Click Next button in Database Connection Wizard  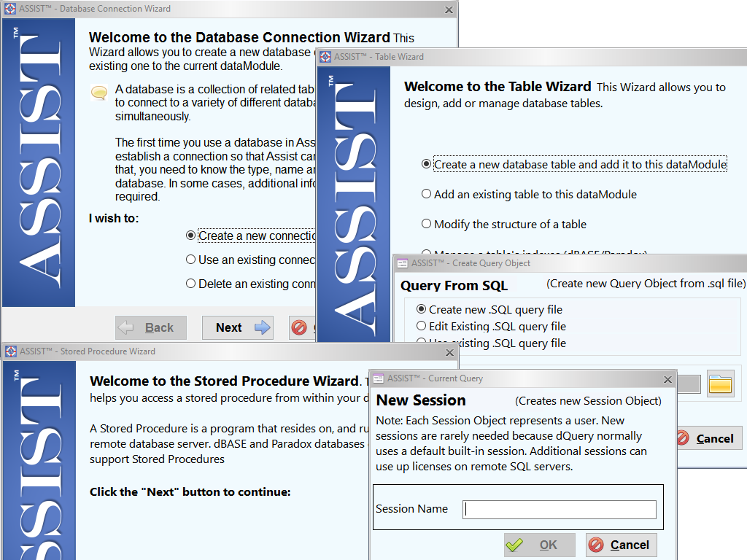point(238,327)
